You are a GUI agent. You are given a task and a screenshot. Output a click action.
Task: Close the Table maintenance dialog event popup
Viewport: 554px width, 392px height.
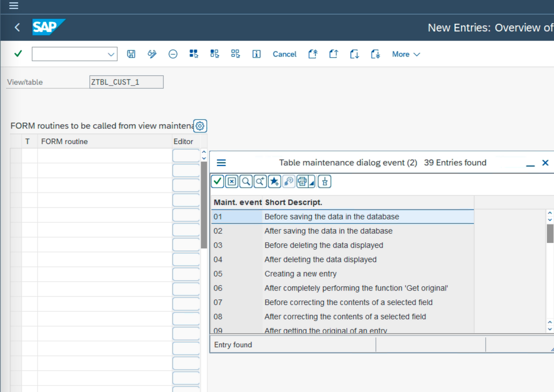click(545, 163)
